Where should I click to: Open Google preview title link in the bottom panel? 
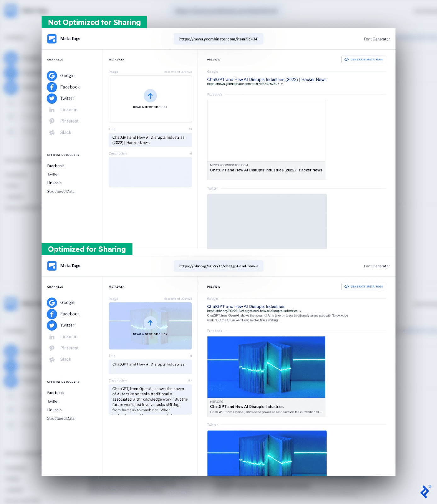click(246, 306)
